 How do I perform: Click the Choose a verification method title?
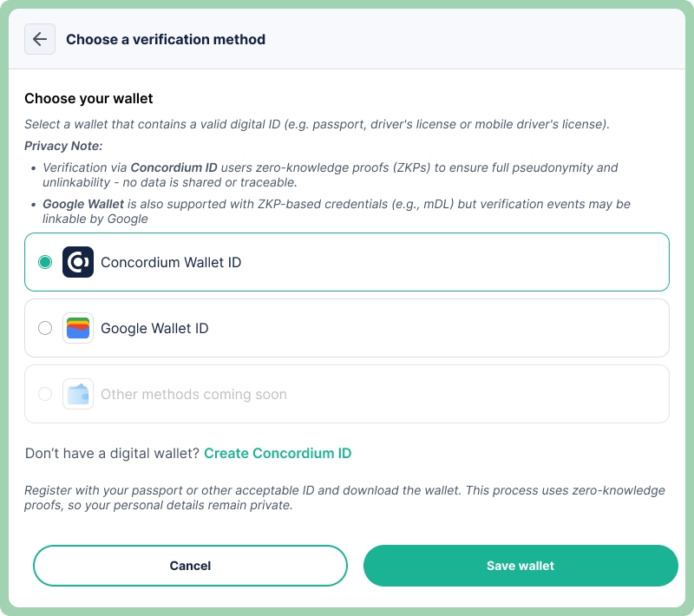pyautogui.click(x=166, y=39)
